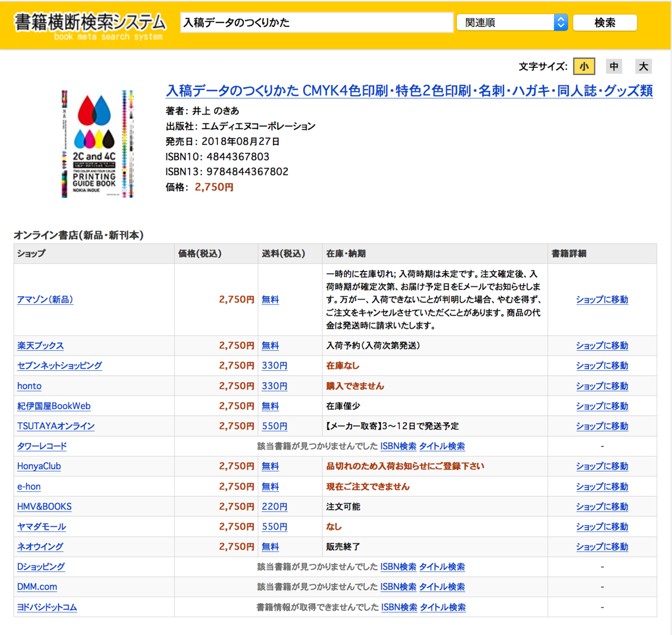The image size is (672, 635).
Task: Open 楽天ブックス shop page
Action: 40,346
